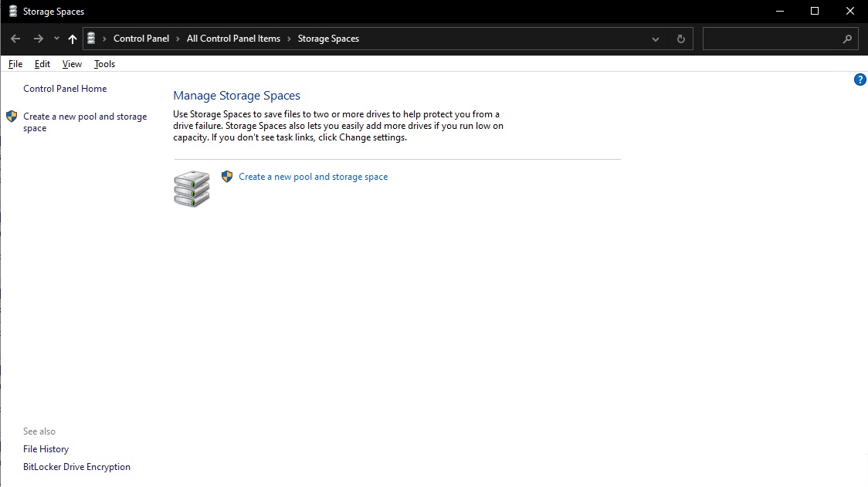
Task: Click shield icon beside sidebar create pool link
Action: click(x=12, y=117)
